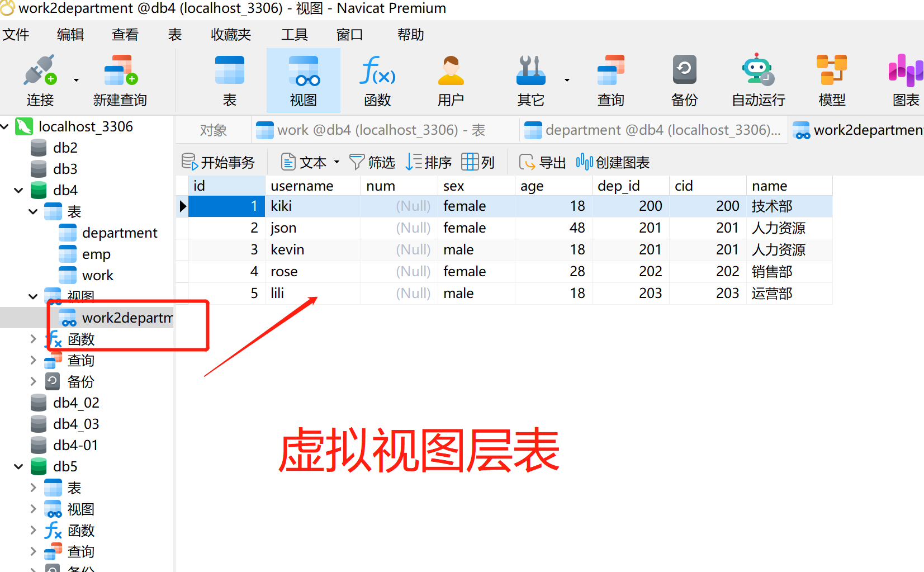Select the cell containing 'kevin'

pyautogui.click(x=312, y=249)
